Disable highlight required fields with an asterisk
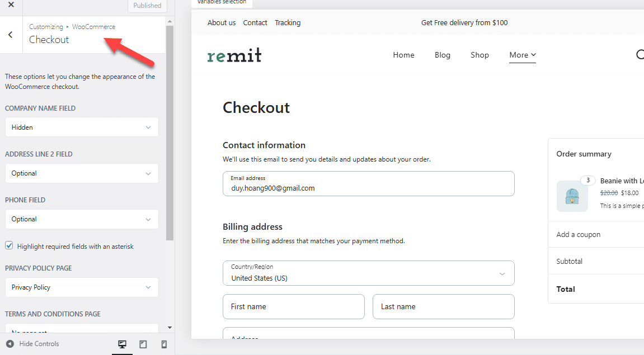The image size is (644, 355). [9, 245]
